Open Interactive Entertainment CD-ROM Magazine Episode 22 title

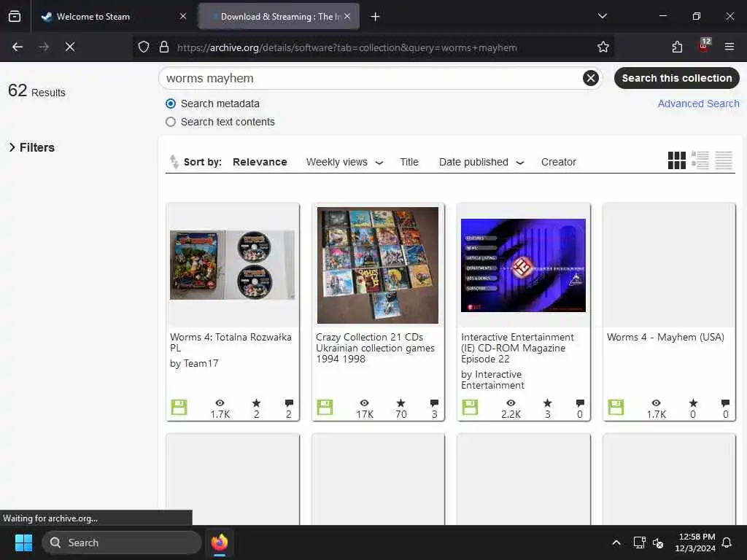517,348
